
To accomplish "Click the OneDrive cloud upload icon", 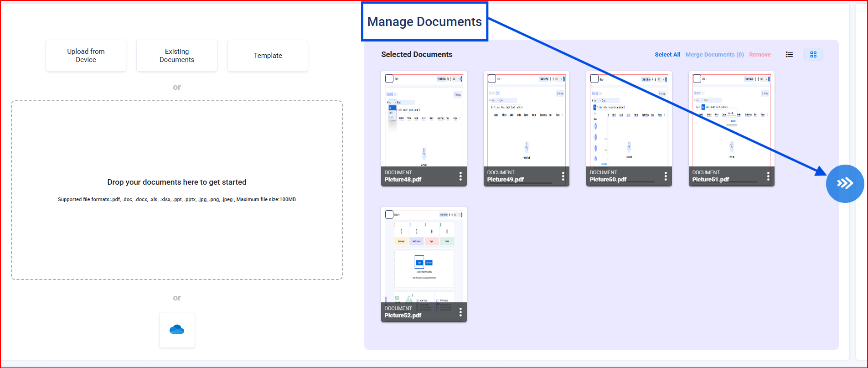I will pos(177,330).
